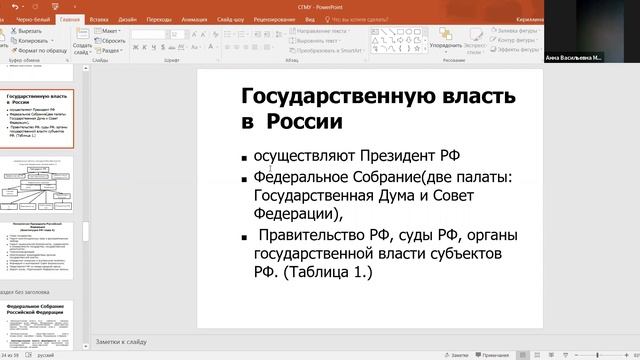Switch to slide sorter view icon
This screenshot has width=640, height=360.
coord(537,355)
